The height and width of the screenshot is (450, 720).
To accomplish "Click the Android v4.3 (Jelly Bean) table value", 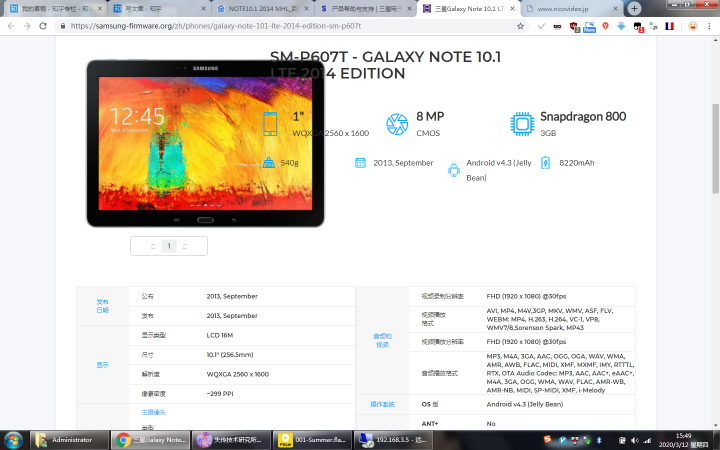I will 525,404.
